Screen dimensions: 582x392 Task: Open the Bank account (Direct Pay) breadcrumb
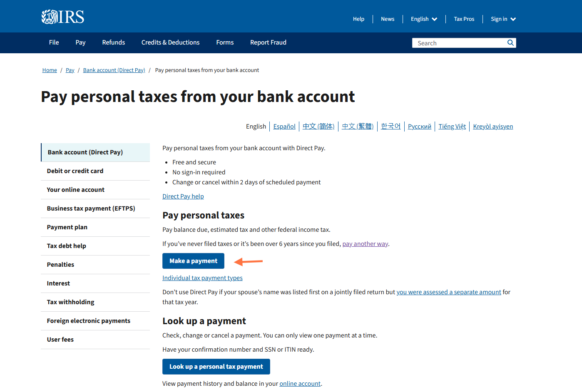pyautogui.click(x=114, y=70)
